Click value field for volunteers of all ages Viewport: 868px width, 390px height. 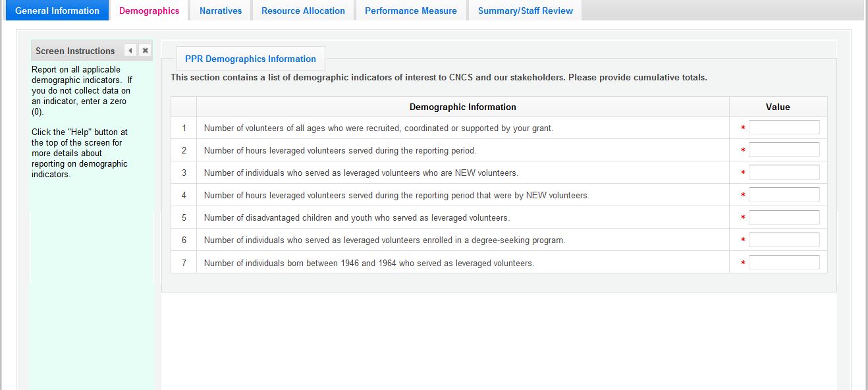coord(784,128)
